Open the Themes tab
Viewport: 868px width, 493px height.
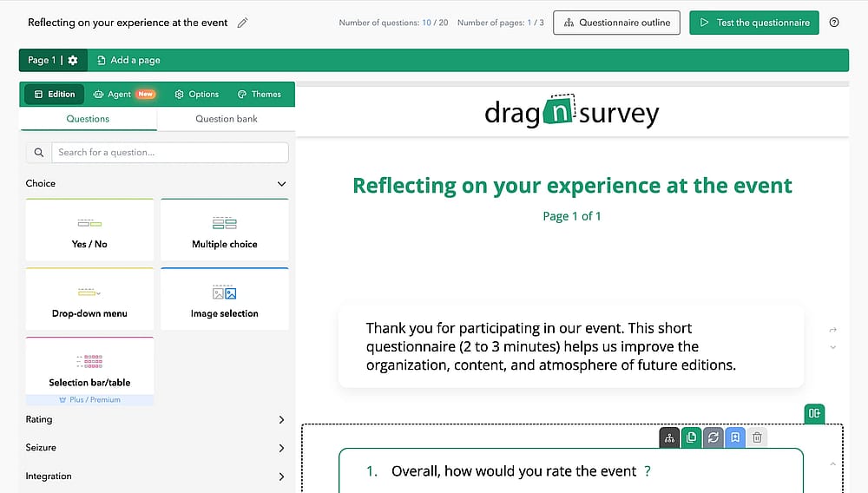[259, 94]
